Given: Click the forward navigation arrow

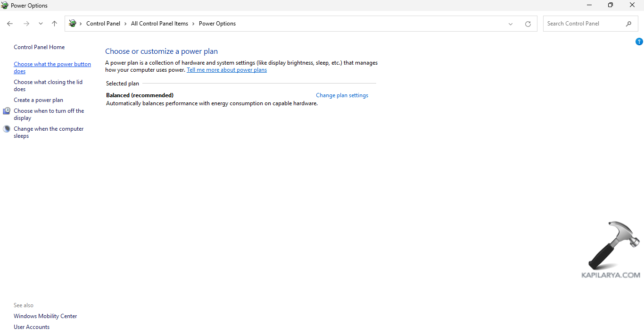Looking at the screenshot, I should click(x=26, y=24).
